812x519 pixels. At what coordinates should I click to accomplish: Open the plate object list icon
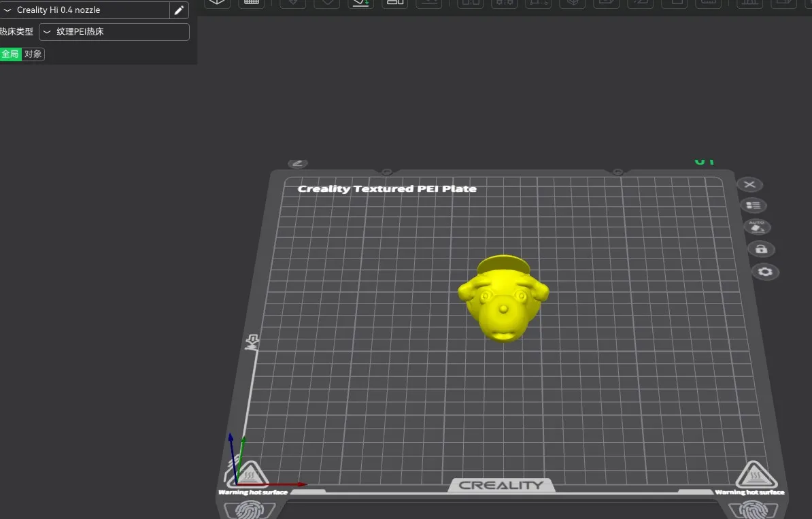[x=753, y=205]
